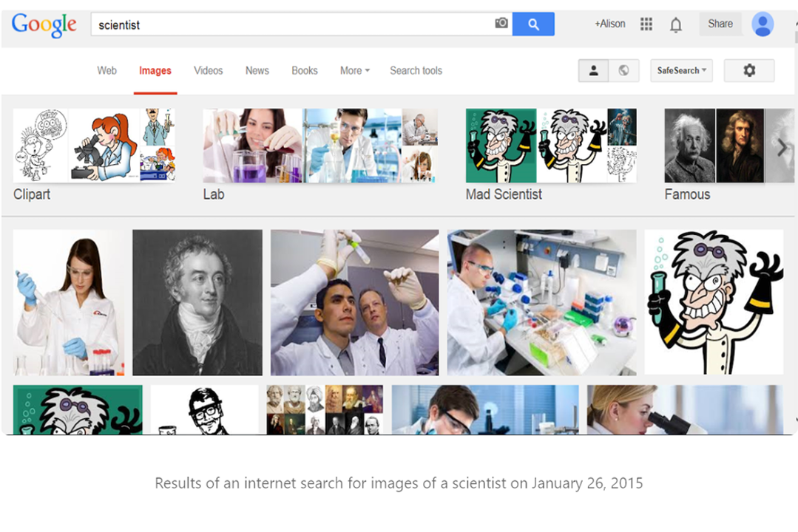Show next category with right chevron arrow
This screenshot has width=798, height=532.
782,148
